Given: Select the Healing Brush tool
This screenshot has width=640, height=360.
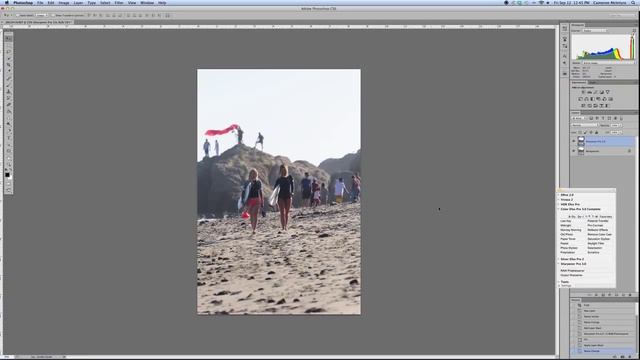Looking at the screenshot, I should [9, 78].
